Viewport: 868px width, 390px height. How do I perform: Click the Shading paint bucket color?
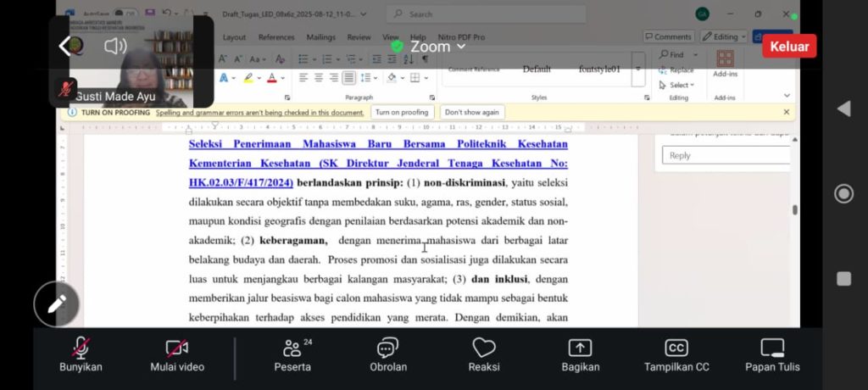(392, 77)
